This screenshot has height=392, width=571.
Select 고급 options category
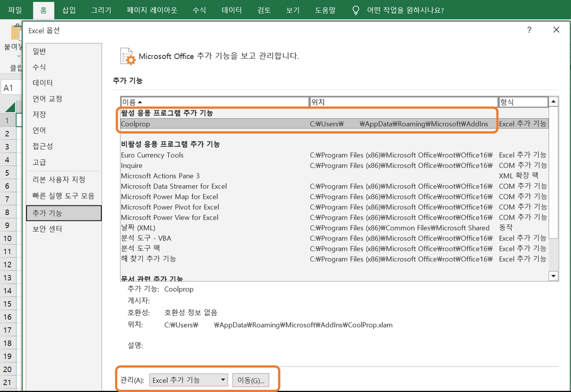[x=64, y=162]
